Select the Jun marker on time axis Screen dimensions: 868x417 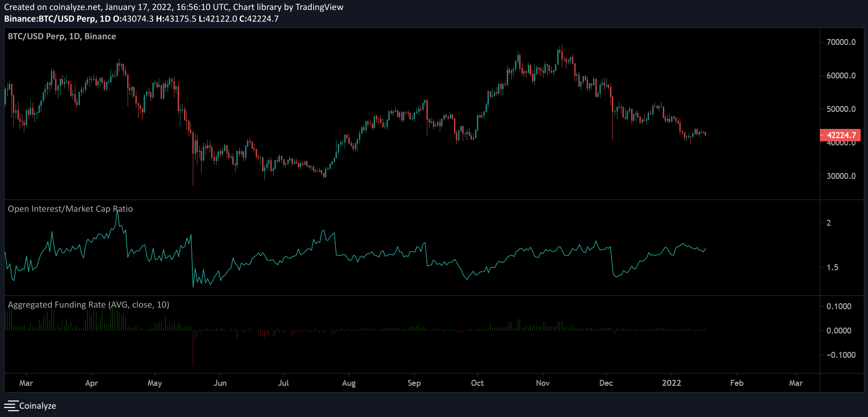click(220, 383)
